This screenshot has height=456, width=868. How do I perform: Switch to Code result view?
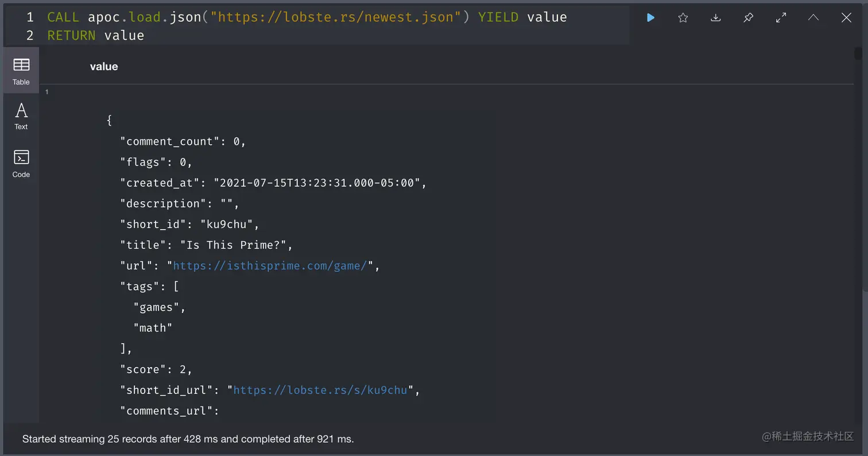[x=21, y=164]
